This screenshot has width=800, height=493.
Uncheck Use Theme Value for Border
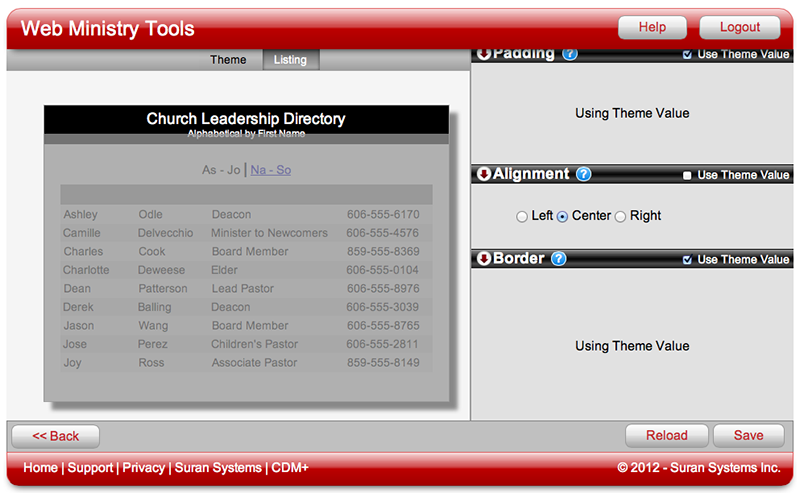pos(687,260)
